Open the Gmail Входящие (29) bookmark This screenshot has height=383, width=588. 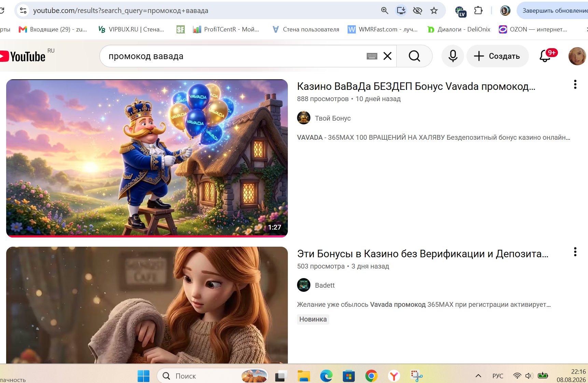click(53, 29)
